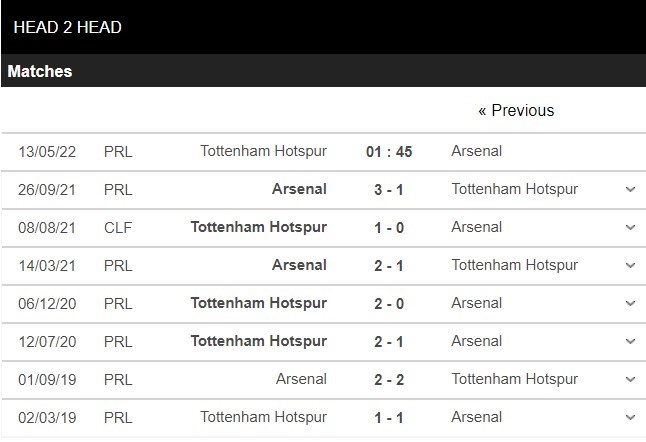646x442 pixels.
Task: Open chevron for the 12/07/20 match
Action: coord(630,341)
